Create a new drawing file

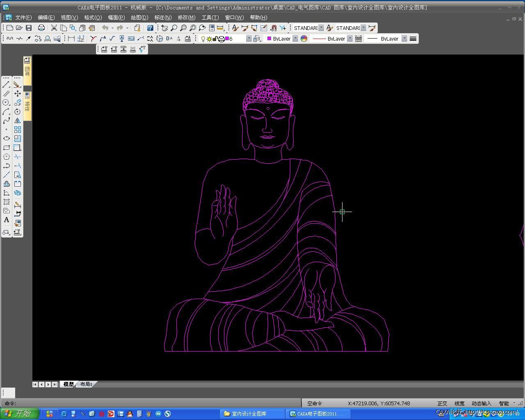coord(10,28)
